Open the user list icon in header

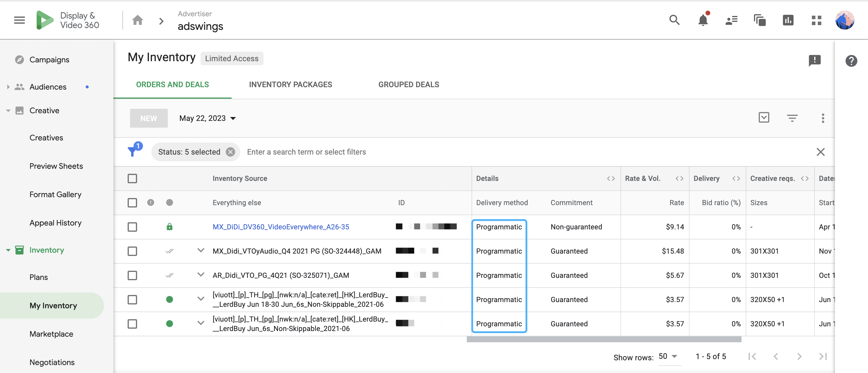731,20
